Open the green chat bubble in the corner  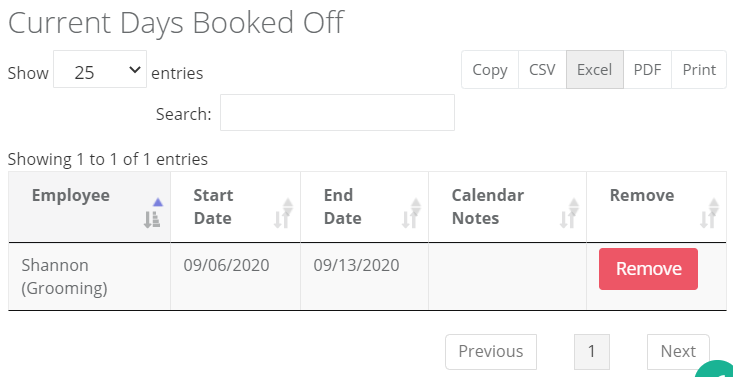[x=716, y=370]
